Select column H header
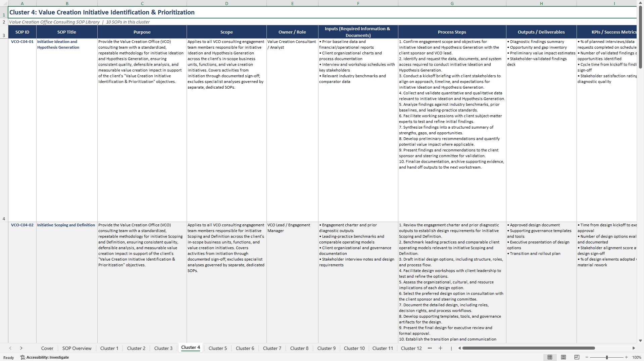This screenshot has height=361, width=644. [x=541, y=3]
